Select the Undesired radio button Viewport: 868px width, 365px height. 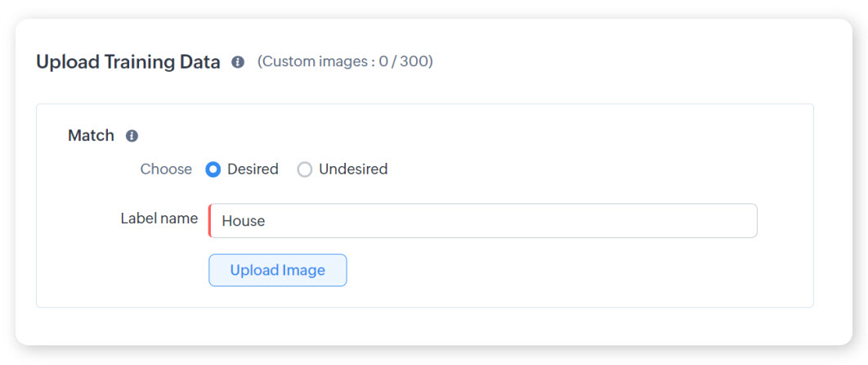305,169
